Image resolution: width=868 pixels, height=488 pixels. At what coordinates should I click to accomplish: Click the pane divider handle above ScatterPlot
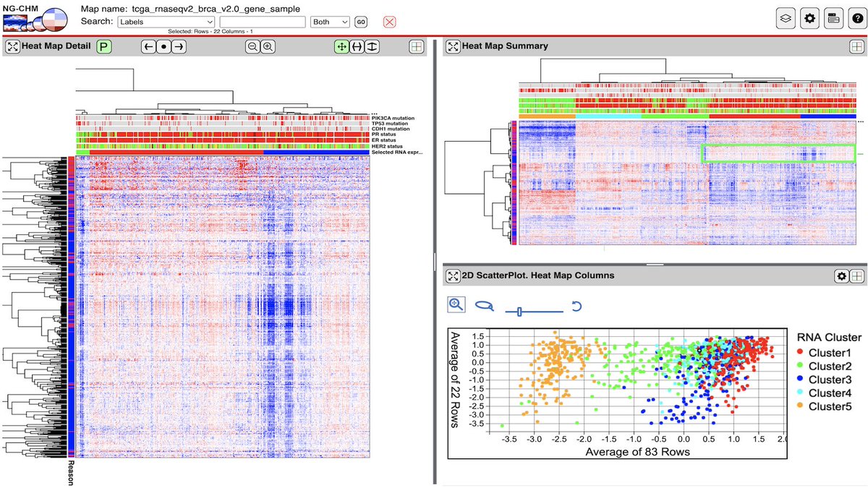click(653, 265)
